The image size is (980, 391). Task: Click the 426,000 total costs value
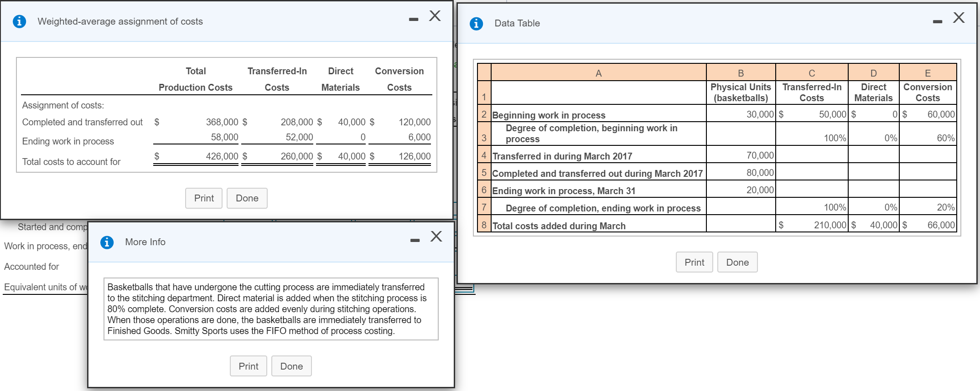click(222, 156)
